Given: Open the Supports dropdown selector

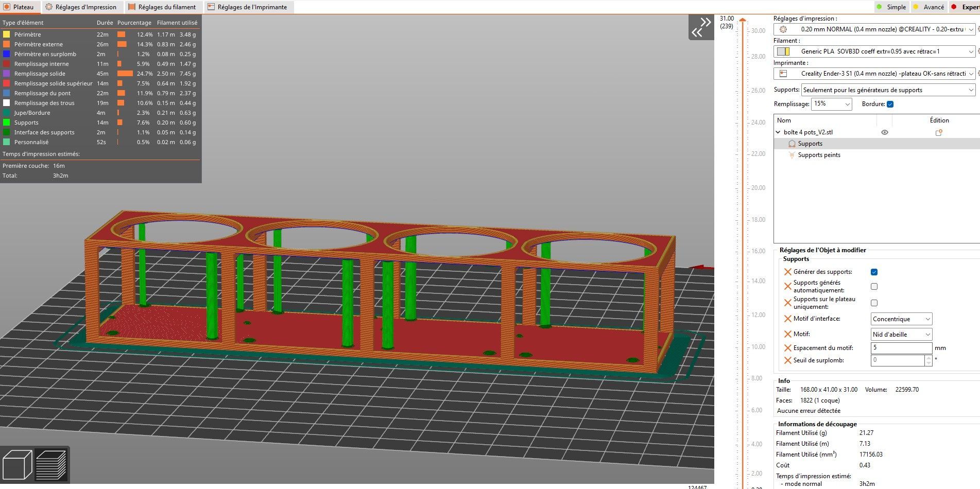Looking at the screenshot, I should tap(888, 90).
